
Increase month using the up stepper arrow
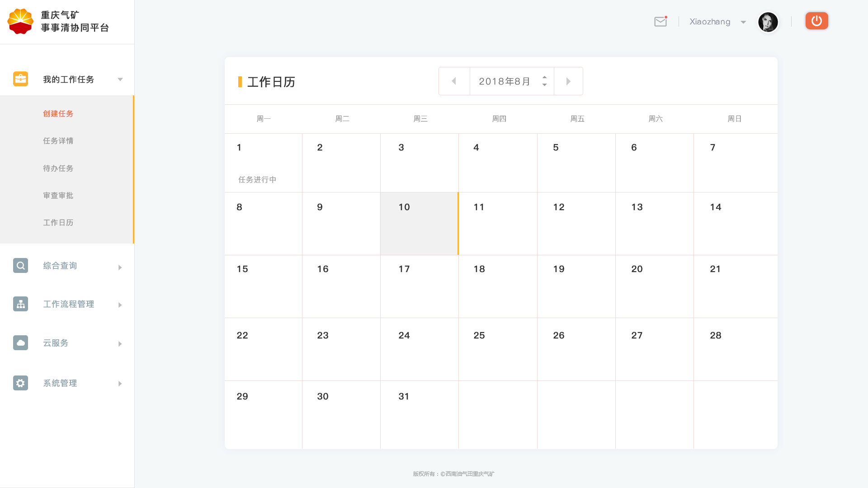544,78
